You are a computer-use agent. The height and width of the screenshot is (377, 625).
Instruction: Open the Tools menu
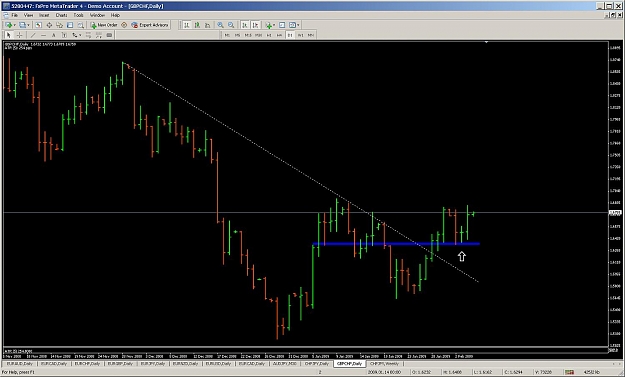coord(79,15)
